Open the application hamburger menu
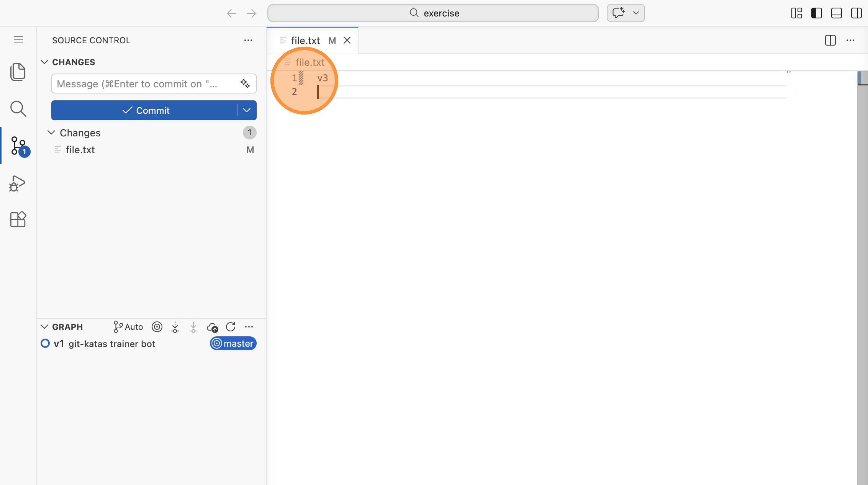 point(18,40)
